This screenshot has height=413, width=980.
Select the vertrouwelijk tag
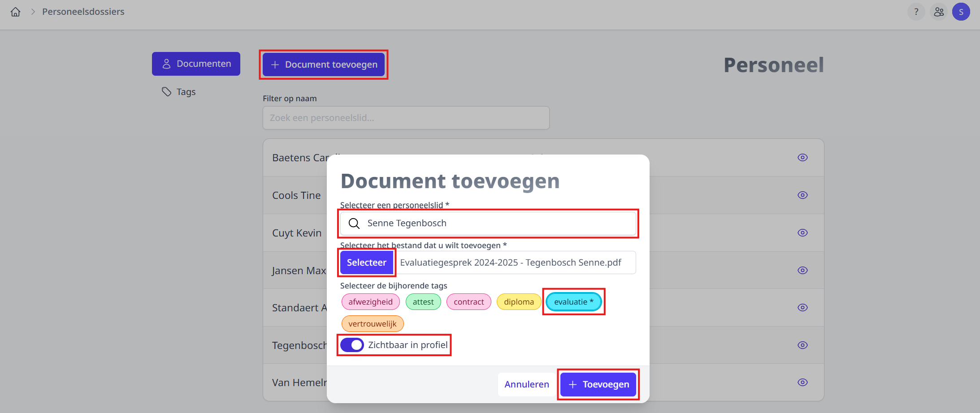pos(372,323)
